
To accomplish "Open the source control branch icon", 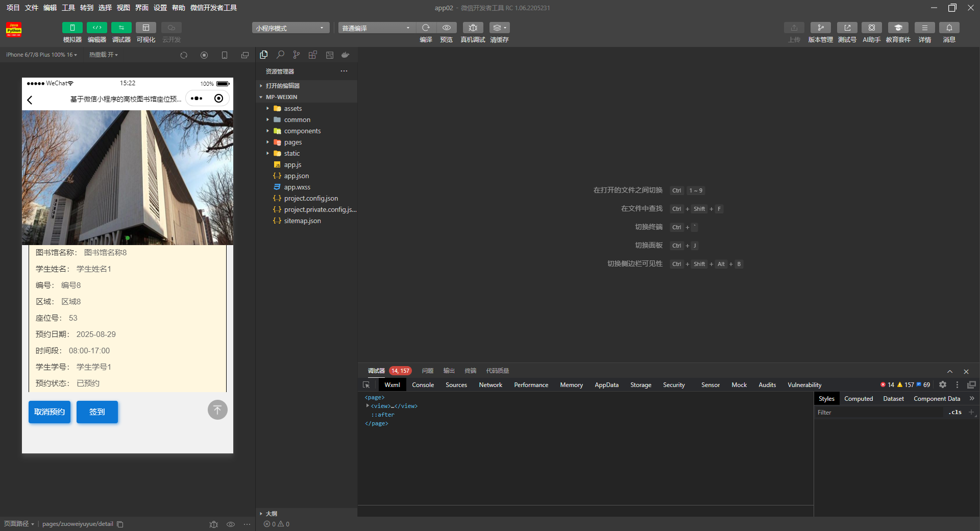I will [297, 55].
